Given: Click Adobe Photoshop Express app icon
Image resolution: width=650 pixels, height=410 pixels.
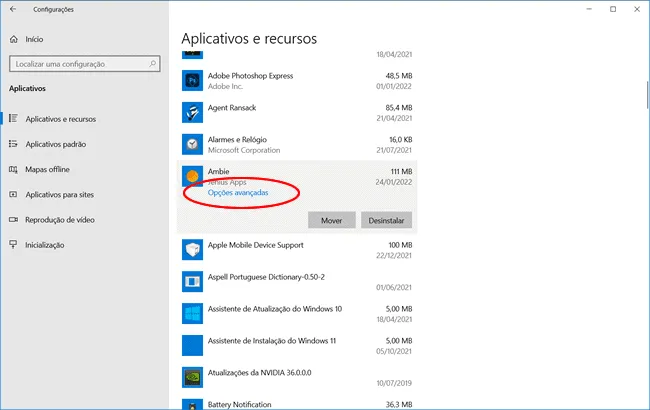Looking at the screenshot, I should click(192, 80).
